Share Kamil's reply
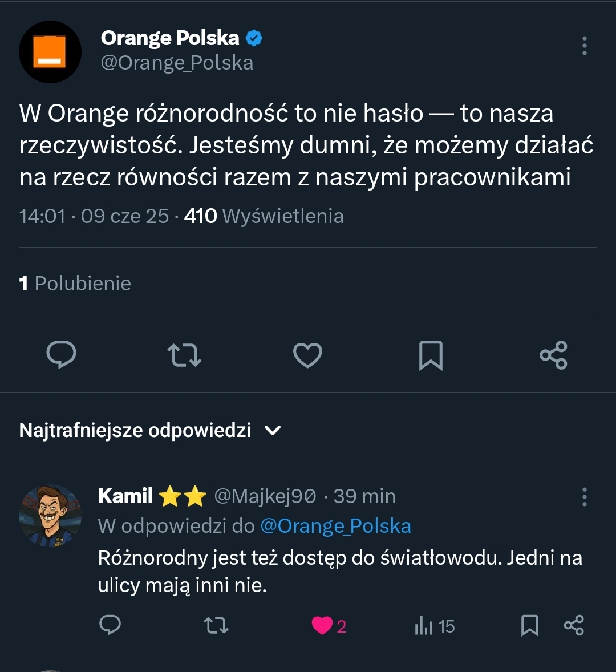Screen dimensions: 616x672 tap(574, 626)
